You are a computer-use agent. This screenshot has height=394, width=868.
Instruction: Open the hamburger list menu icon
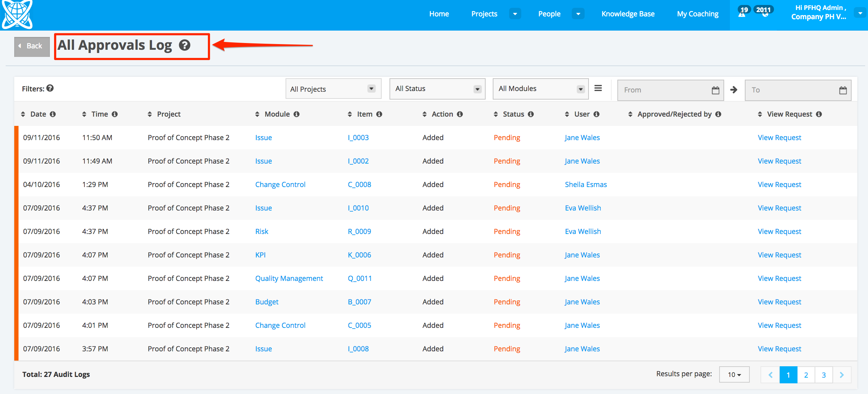click(x=598, y=88)
